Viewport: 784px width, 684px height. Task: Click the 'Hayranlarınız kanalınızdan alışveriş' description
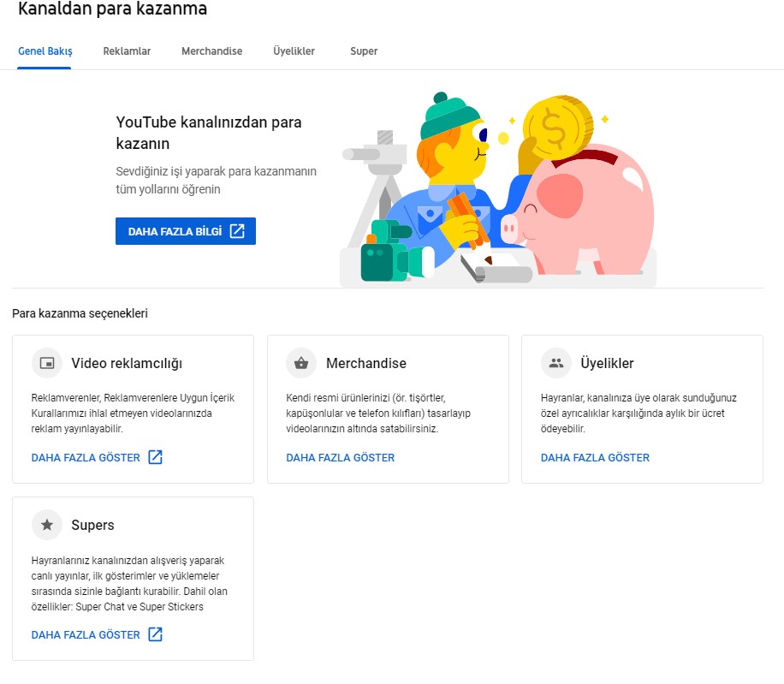(x=129, y=584)
